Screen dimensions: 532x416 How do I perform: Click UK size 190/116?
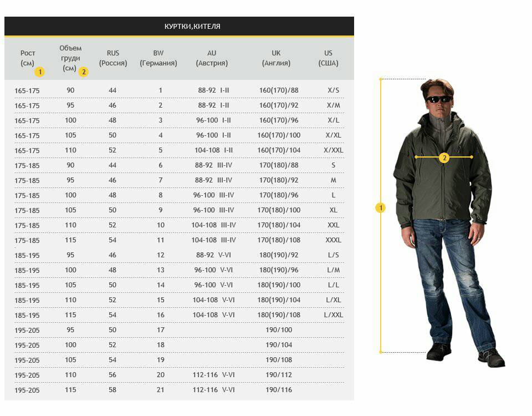pyautogui.click(x=279, y=390)
